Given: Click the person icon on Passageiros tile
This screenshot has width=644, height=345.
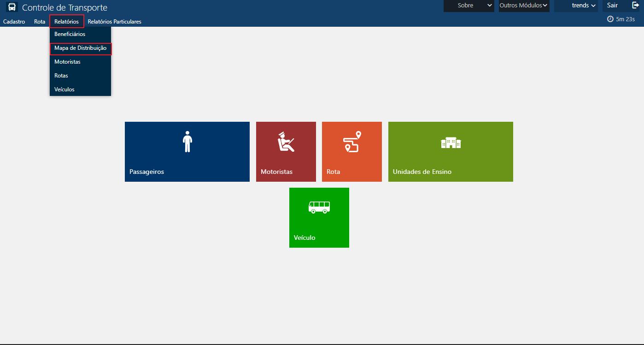Looking at the screenshot, I should 187,142.
